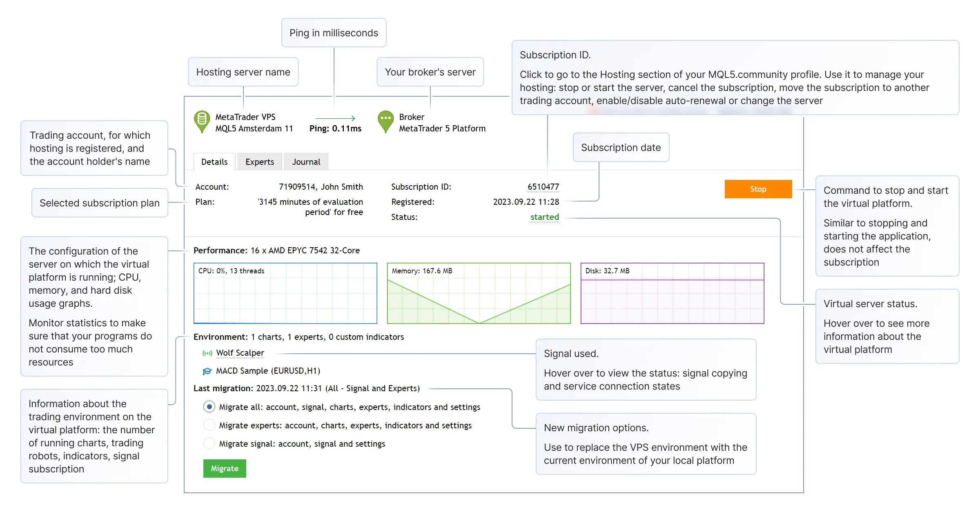Click the Disk usage graph
The width and height of the screenshot is (980, 514).
(x=673, y=293)
